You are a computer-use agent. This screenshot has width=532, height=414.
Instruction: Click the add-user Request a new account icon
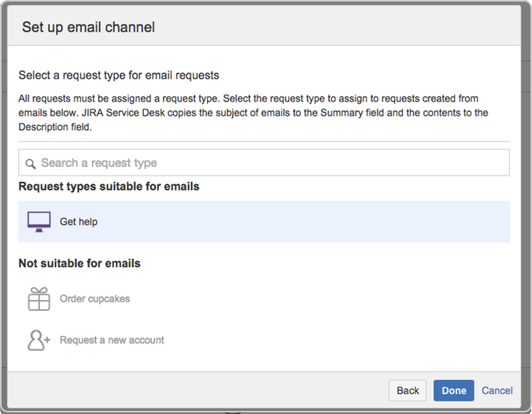click(39, 340)
